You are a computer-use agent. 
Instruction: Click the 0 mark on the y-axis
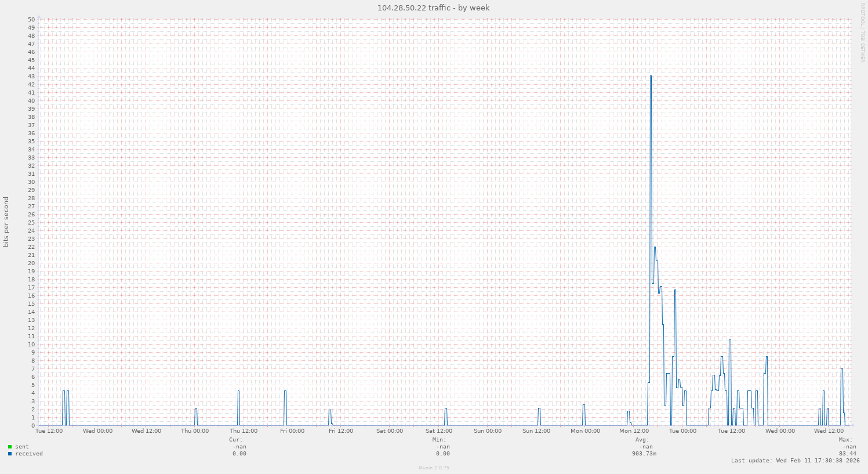pos(34,425)
